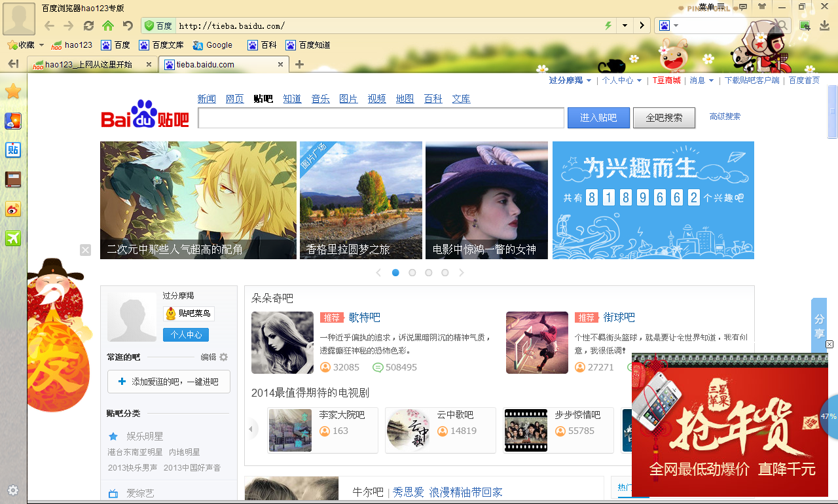The height and width of the screenshot is (504, 838).
Task: Click the page vertical scrollbar
Action: coord(833,111)
